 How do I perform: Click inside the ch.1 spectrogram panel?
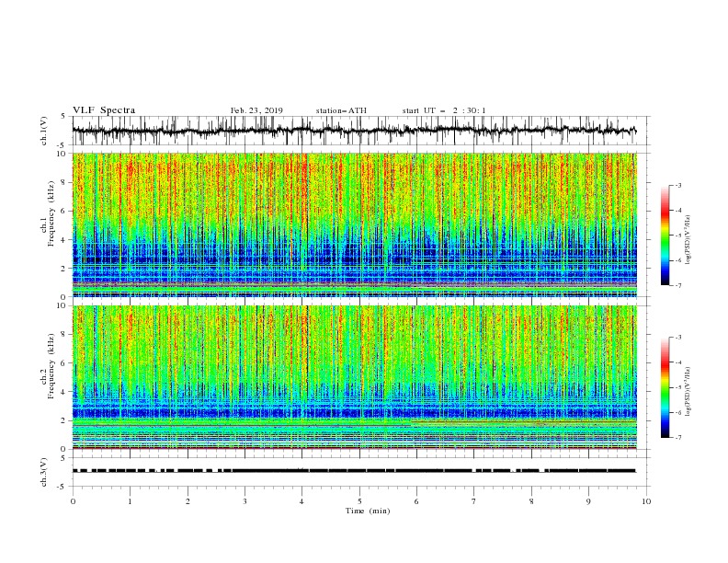[x=354, y=224]
